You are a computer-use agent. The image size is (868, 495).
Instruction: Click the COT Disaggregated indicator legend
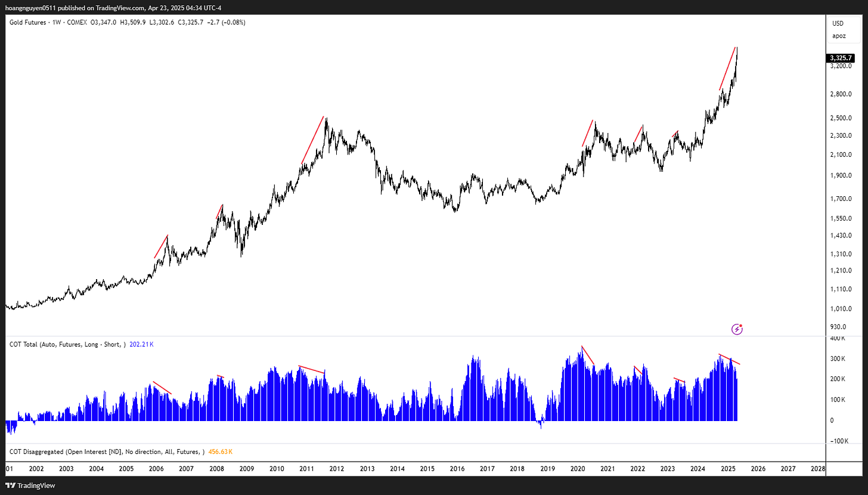(107, 451)
